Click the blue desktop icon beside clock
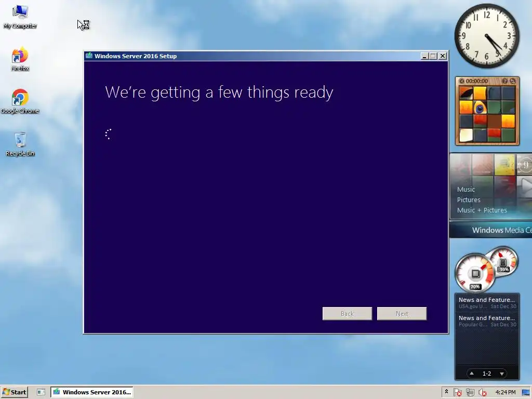Viewport: 532px width, 399px height. [x=526, y=392]
